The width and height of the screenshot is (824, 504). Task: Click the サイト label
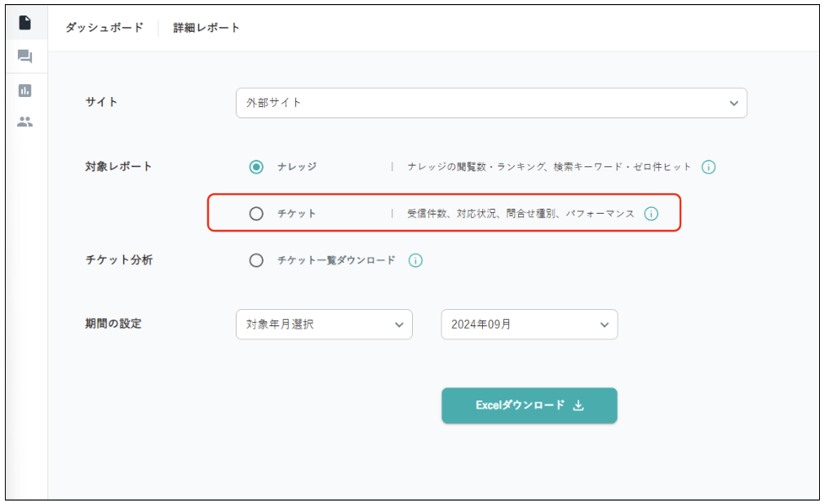[101, 102]
